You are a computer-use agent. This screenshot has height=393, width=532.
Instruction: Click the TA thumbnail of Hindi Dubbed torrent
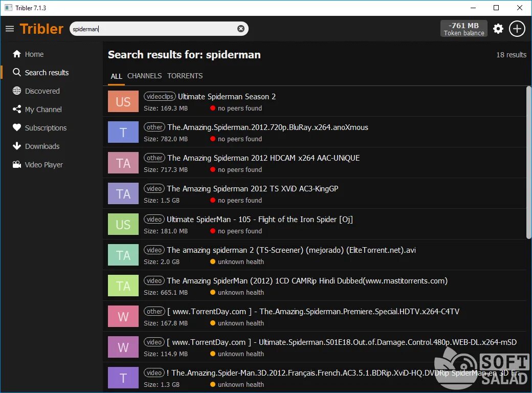point(123,286)
